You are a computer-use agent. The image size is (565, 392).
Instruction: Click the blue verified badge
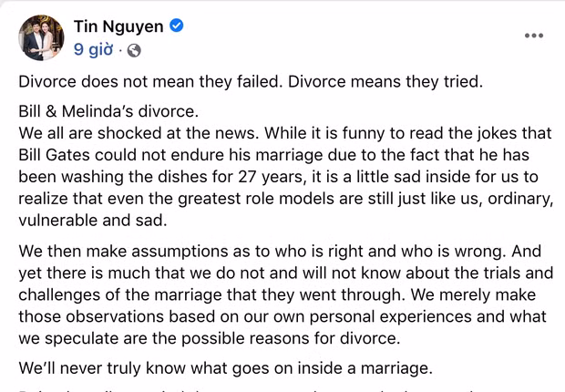pyautogui.click(x=178, y=26)
